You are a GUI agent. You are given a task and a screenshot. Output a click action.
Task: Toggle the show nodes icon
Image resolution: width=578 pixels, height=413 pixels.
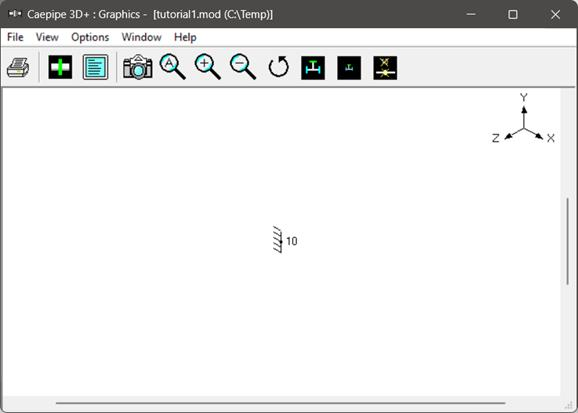tap(385, 68)
